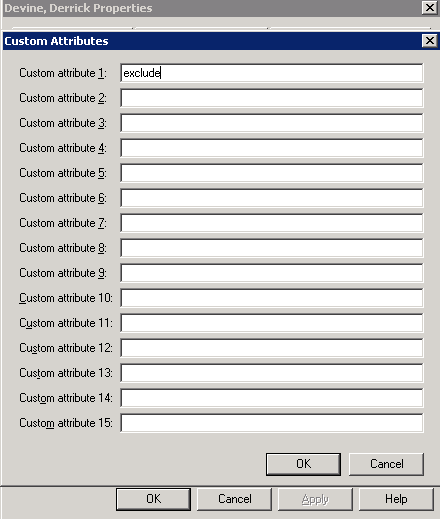Focus the Custom attribute 11 input

(x=272, y=323)
